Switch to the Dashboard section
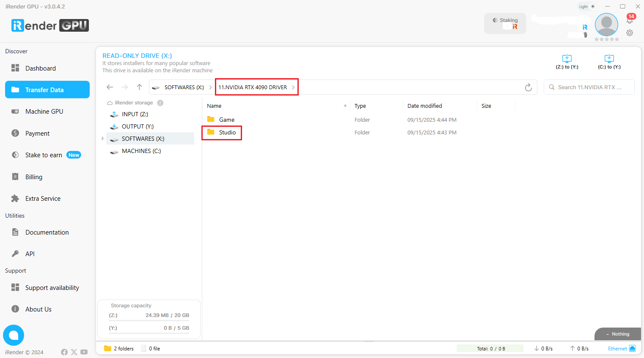The width and height of the screenshot is (644, 358). tap(40, 68)
